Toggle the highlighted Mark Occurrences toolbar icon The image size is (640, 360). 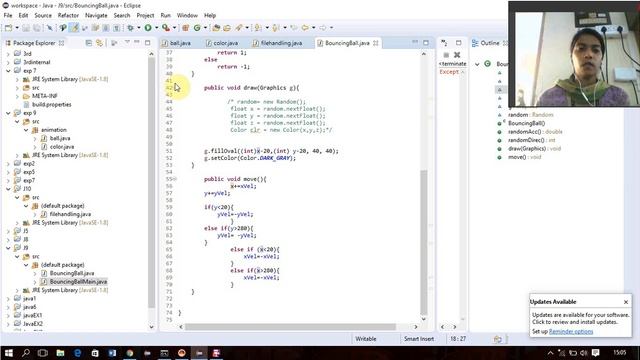coord(74,28)
